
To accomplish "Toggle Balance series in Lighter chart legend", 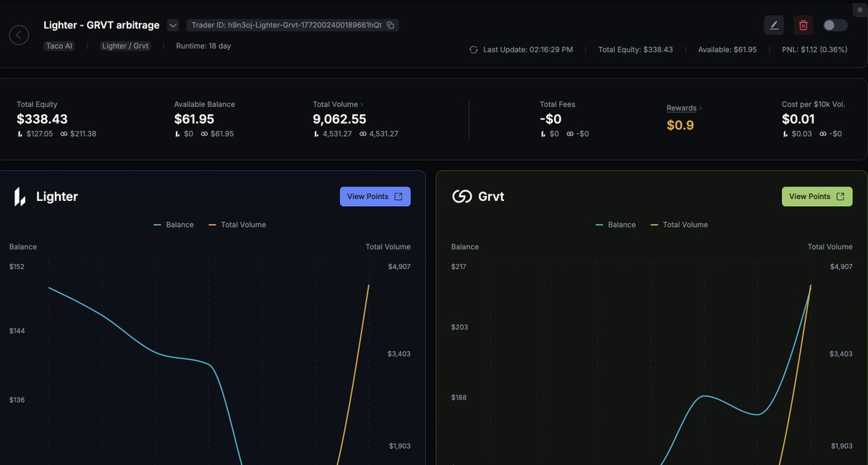I will 174,225.
